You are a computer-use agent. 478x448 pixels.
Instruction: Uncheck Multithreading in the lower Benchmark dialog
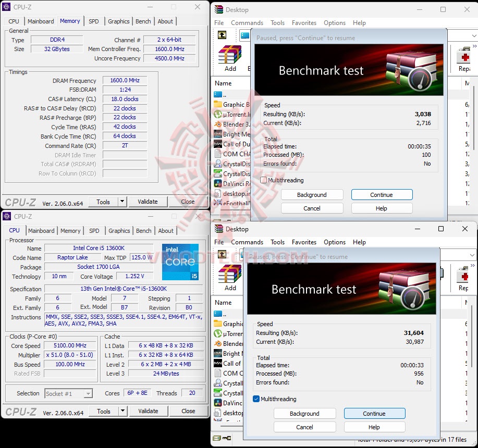[x=256, y=399]
